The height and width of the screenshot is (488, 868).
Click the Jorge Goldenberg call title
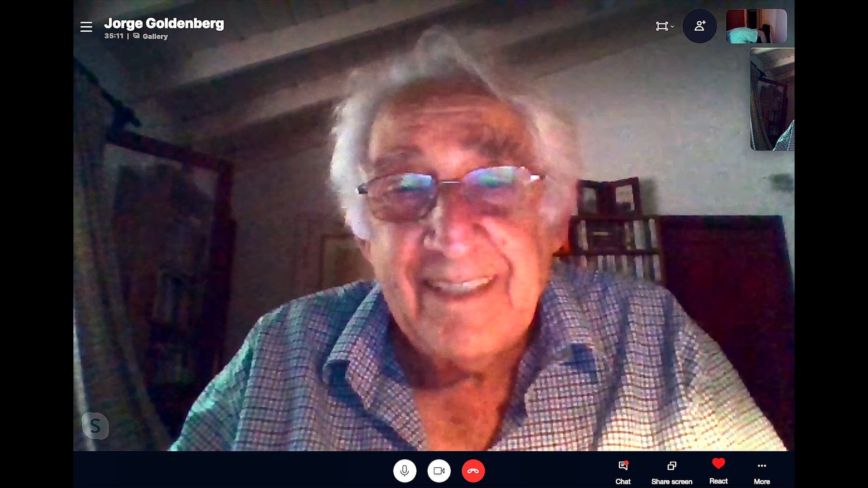click(164, 23)
